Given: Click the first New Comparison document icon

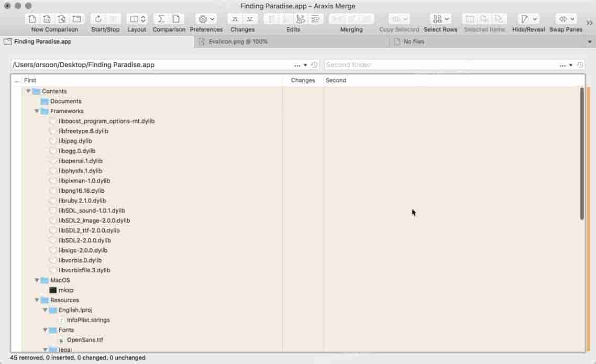Looking at the screenshot, I should click(32, 19).
